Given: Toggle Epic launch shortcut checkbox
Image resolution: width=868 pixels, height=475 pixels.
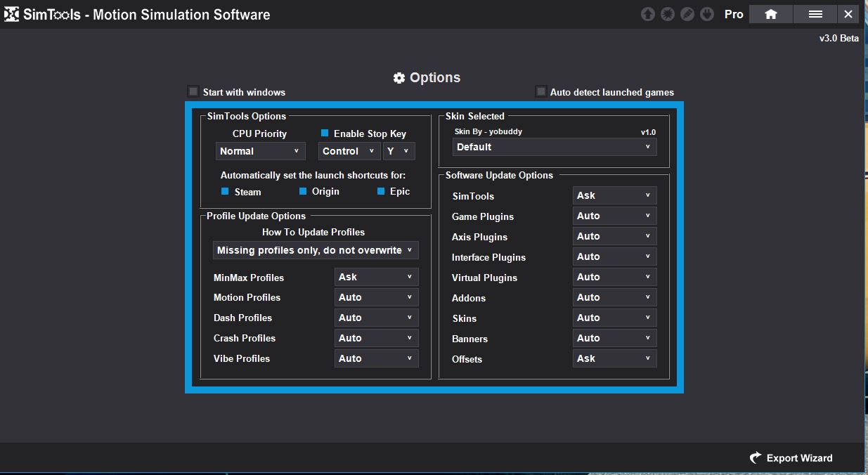Looking at the screenshot, I should click(381, 191).
